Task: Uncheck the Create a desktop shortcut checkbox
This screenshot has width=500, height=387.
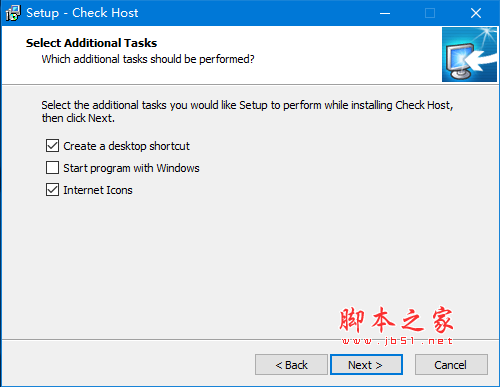Action: pyautogui.click(x=52, y=146)
